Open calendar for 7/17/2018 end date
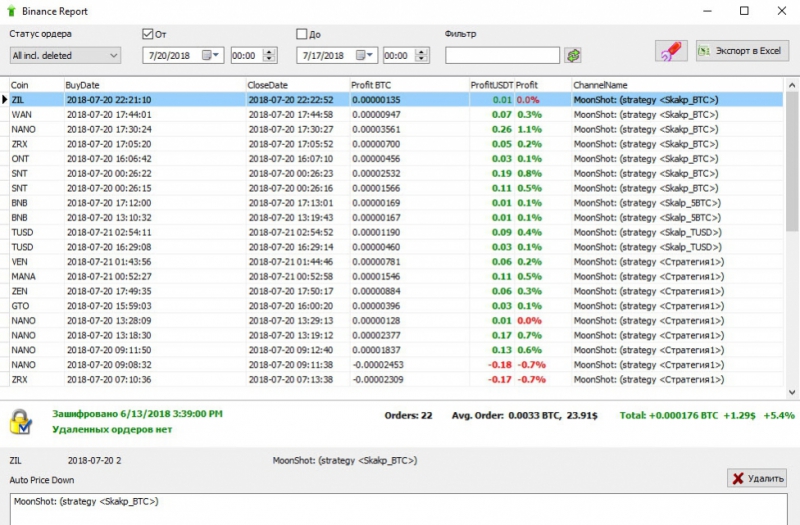Image resolution: width=800 pixels, height=525 pixels. point(364,55)
